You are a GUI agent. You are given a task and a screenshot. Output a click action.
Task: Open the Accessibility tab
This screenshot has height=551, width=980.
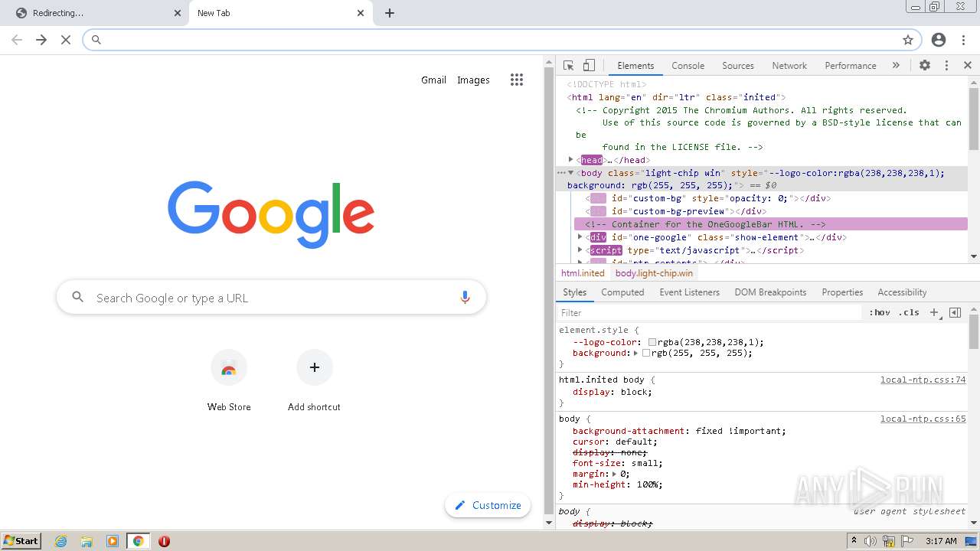[902, 292]
